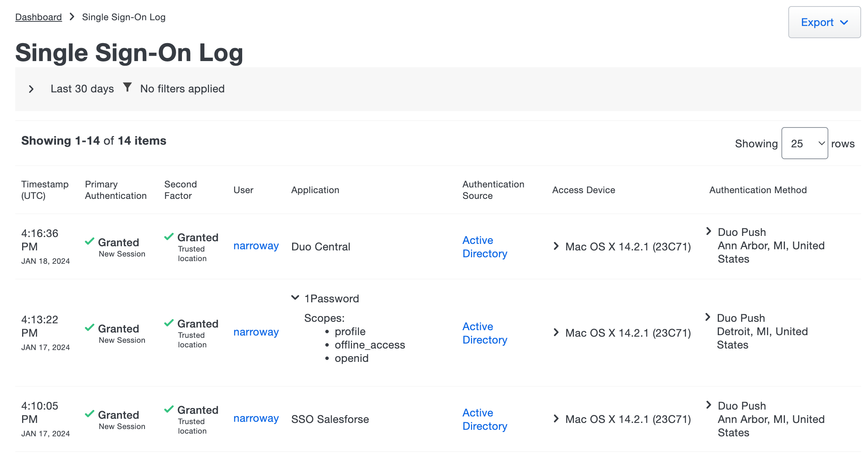
Task: Click the Detroit, MI, United States location text
Action: [762, 338]
